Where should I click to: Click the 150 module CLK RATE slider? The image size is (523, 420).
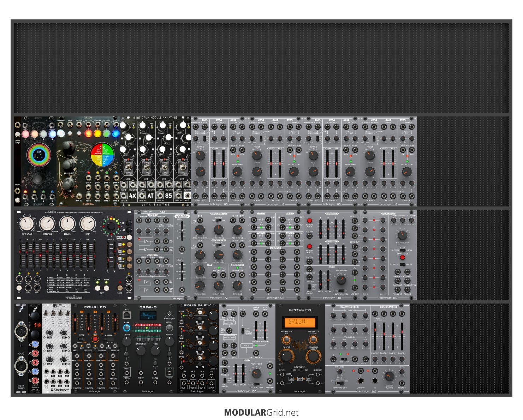tap(256, 330)
